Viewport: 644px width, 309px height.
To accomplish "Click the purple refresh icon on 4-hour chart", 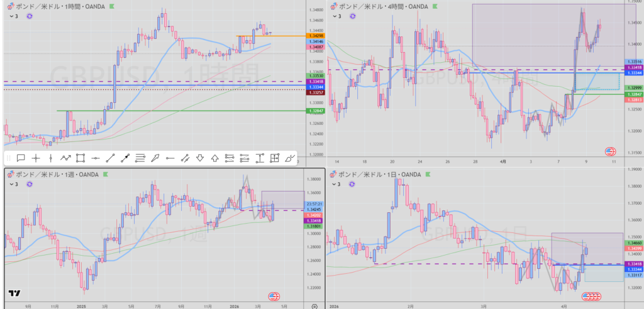I will click(352, 16).
